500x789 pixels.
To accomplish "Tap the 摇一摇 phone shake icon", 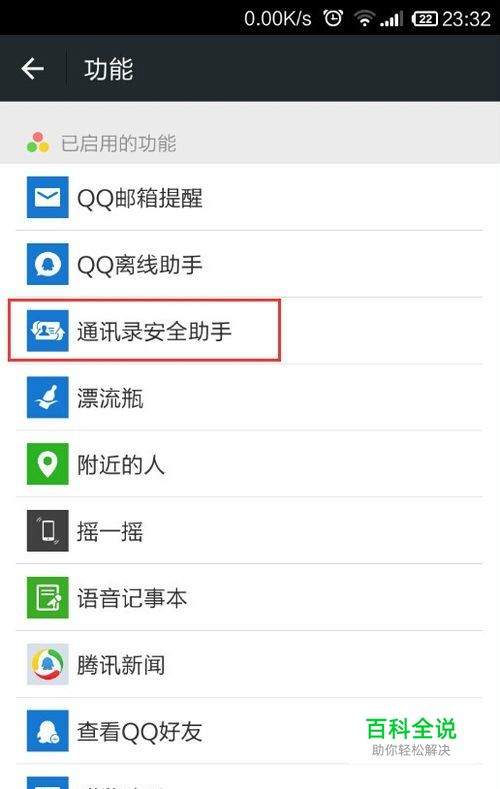I will (47, 531).
